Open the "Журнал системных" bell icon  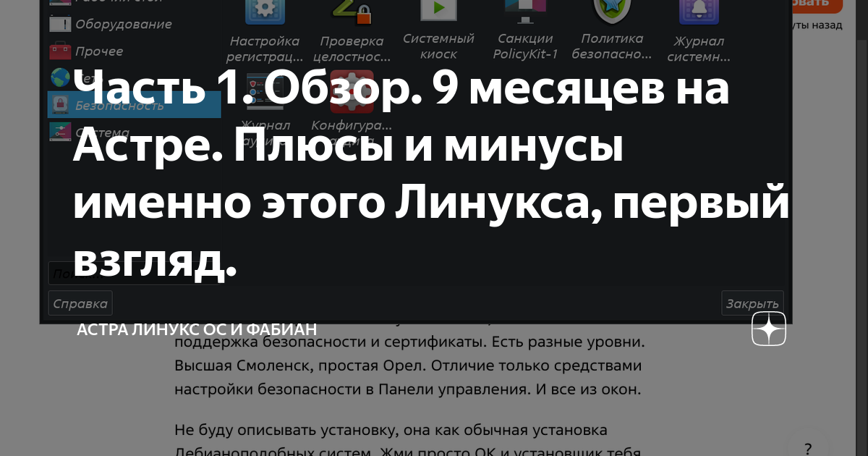(699, 13)
